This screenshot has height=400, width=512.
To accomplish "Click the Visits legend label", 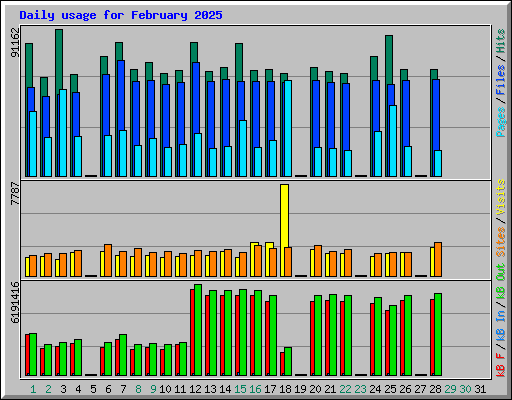I will tap(501, 198).
